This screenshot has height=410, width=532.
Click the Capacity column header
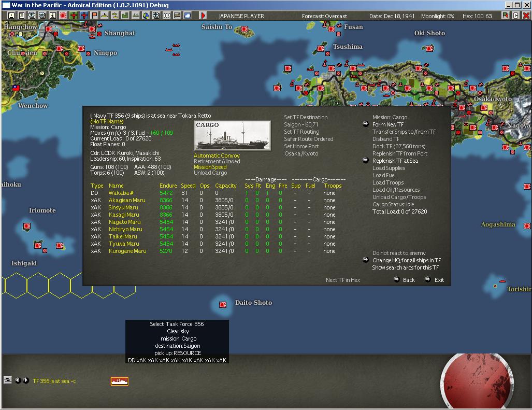(226, 186)
